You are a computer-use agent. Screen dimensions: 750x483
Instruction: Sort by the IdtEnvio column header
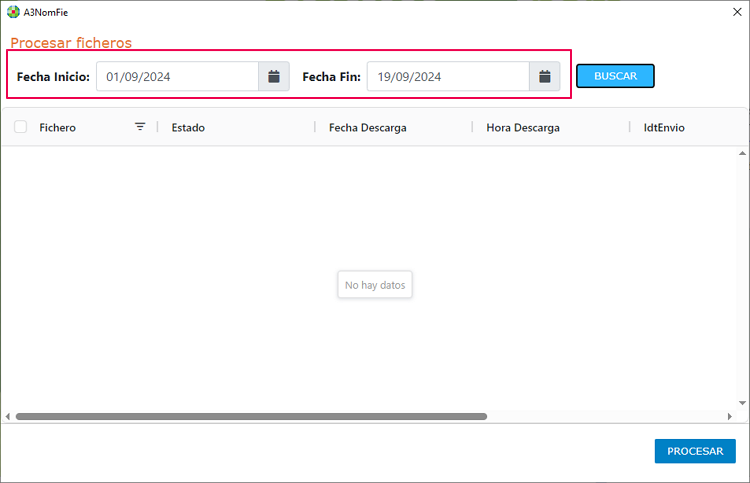(x=664, y=128)
